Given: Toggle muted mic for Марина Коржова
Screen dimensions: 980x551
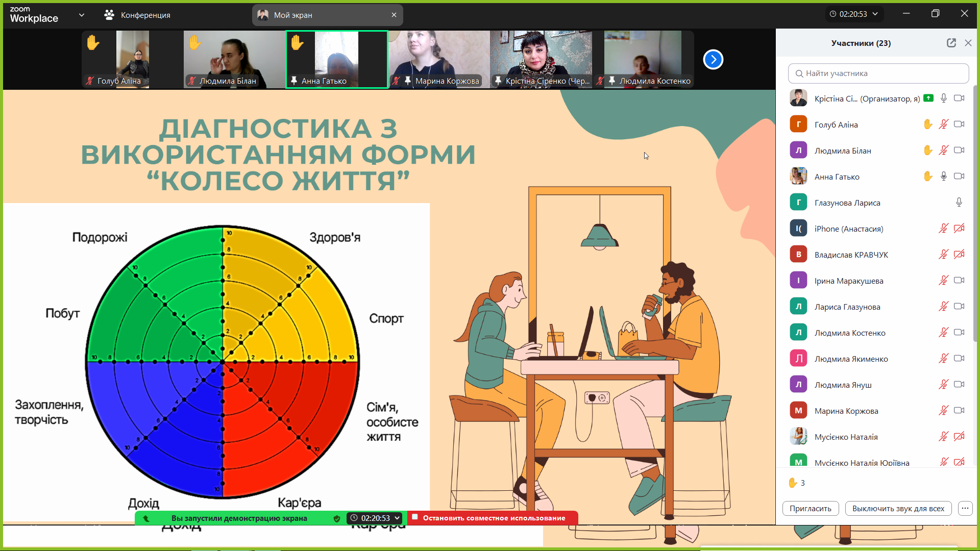Looking at the screenshot, I should pos(943,410).
